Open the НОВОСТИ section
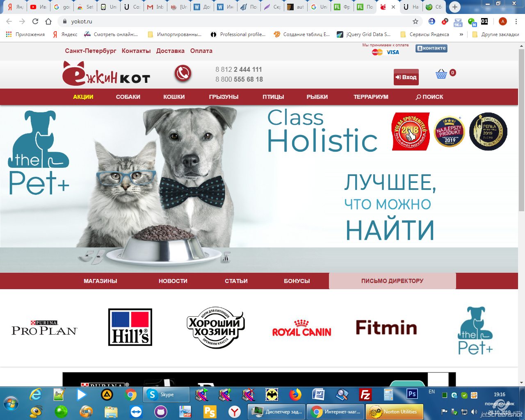 tap(173, 281)
